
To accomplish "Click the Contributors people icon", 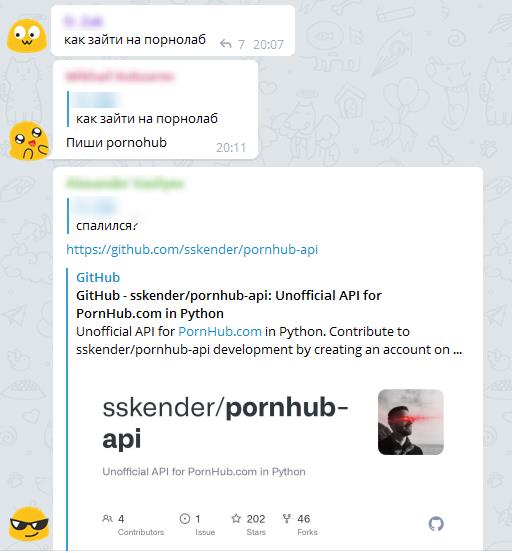I will (107, 519).
